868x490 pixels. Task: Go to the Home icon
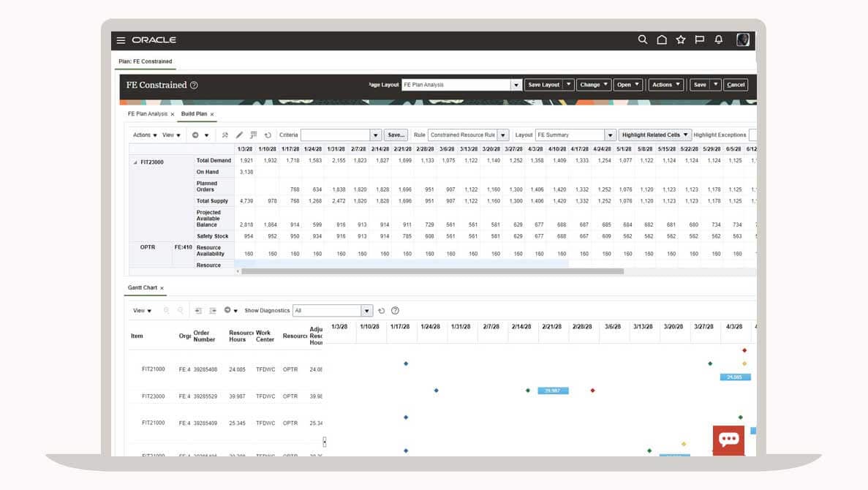(x=662, y=40)
